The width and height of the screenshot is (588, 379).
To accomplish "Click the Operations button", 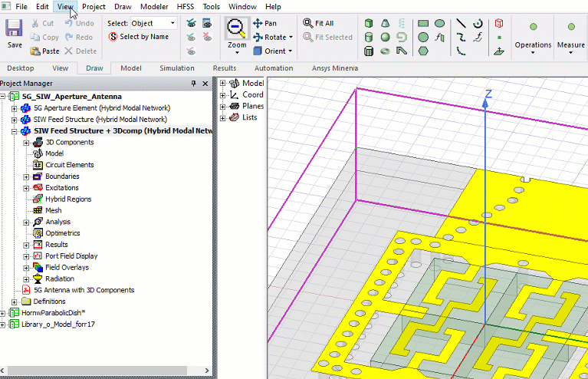I will pos(533,33).
